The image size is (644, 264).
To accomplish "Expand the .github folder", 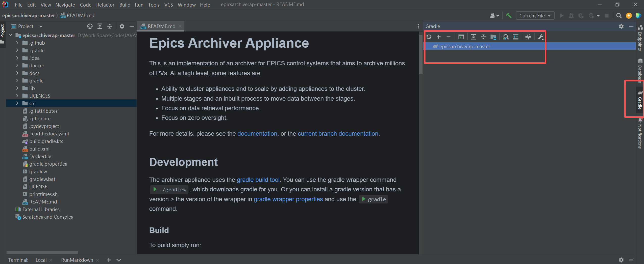I will coord(17,43).
